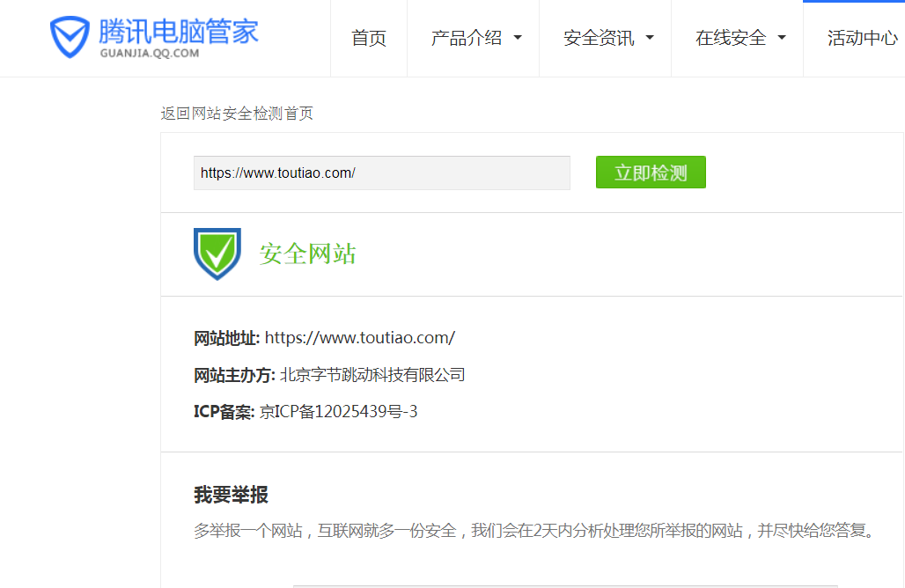Select the organizer 北京字节跳动科技有限公司
Viewport: 905px width, 588px height.
pos(372,375)
